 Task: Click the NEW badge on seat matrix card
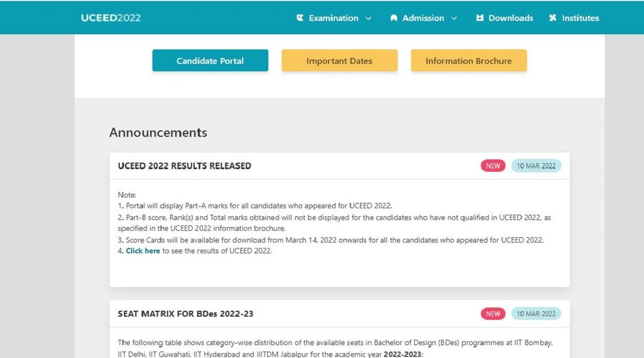[493, 313]
